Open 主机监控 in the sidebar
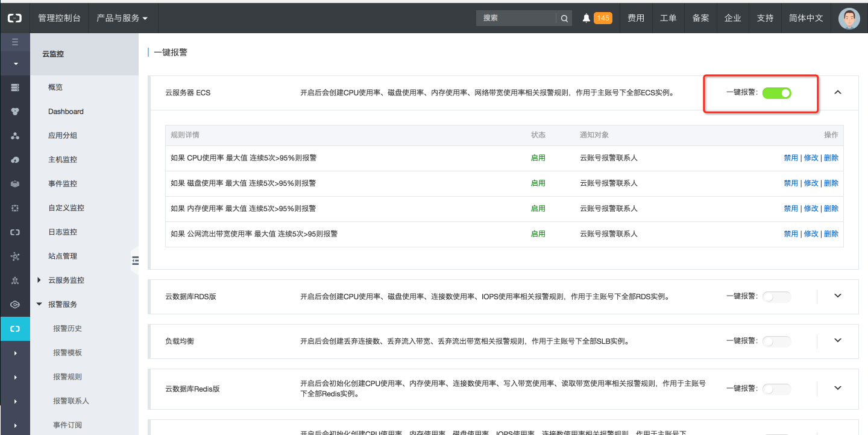 click(x=63, y=160)
